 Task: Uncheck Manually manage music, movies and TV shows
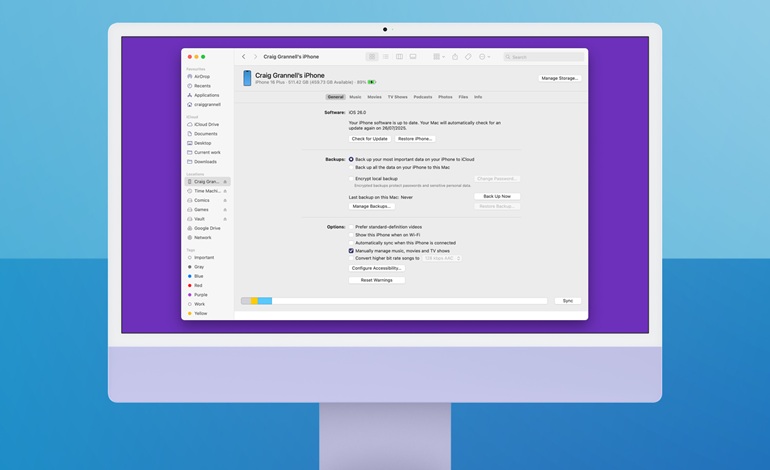(x=351, y=250)
